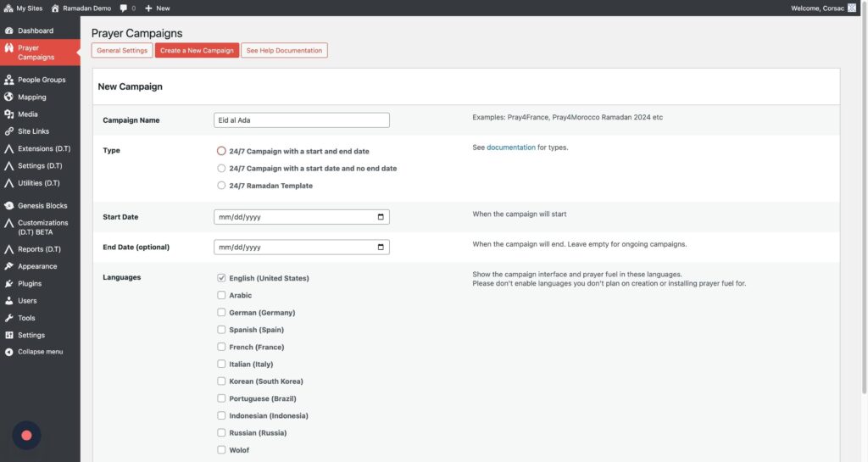
Task: Open People Groups via its sidebar icon
Action: point(9,80)
